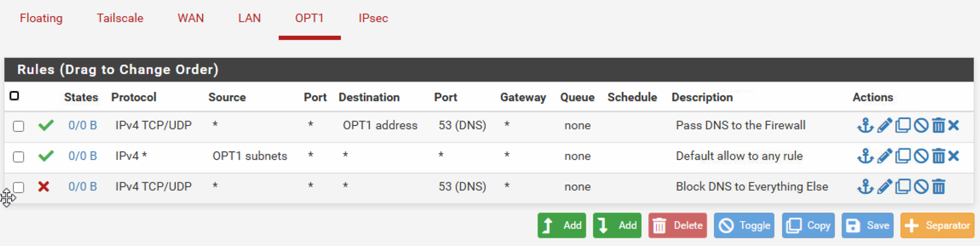Disable the Block DNS to Everything Else rule
The width and height of the screenshot is (980, 246).
pos(921,187)
